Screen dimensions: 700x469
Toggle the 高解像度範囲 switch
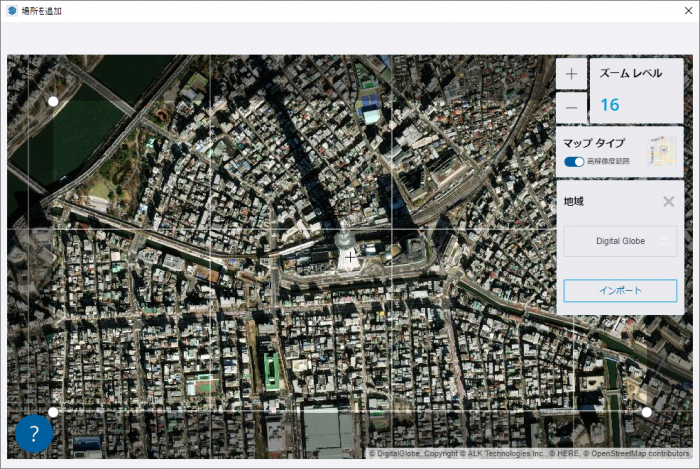[x=574, y=161]
